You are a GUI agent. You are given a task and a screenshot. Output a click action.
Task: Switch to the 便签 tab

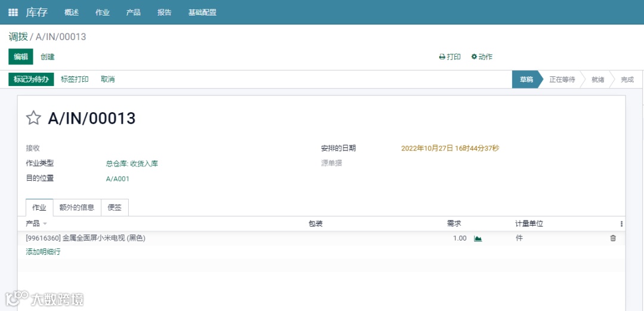click(x=114, y=208)
